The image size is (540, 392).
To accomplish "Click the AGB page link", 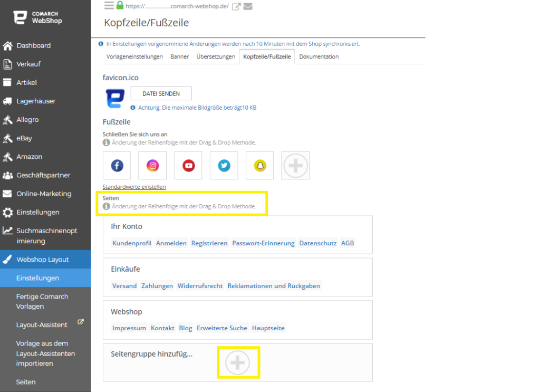I will click(x=348, y=243).
